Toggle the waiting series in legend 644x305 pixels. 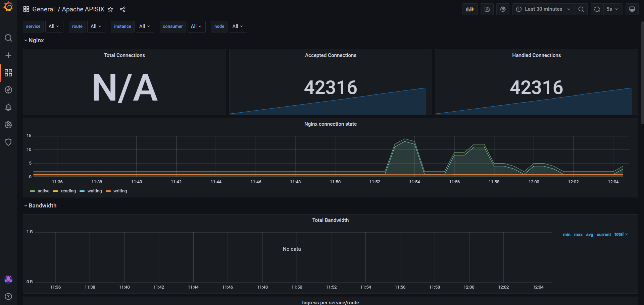tap(95, 191)
